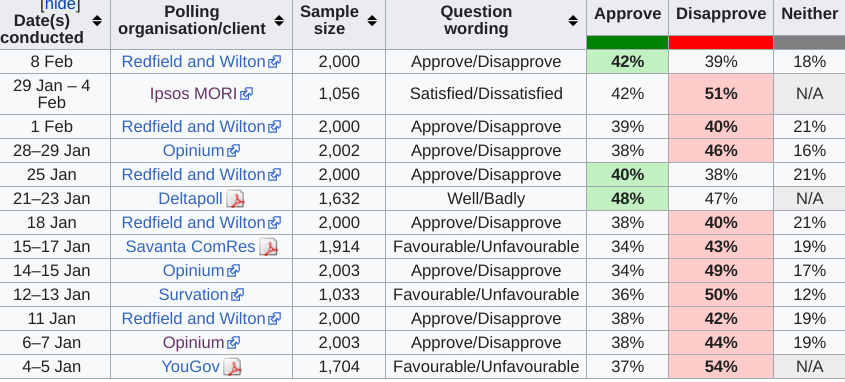Open Survation 12–13 Jan poll link
This screenshot has width=845, height=382.
[193, 295]
